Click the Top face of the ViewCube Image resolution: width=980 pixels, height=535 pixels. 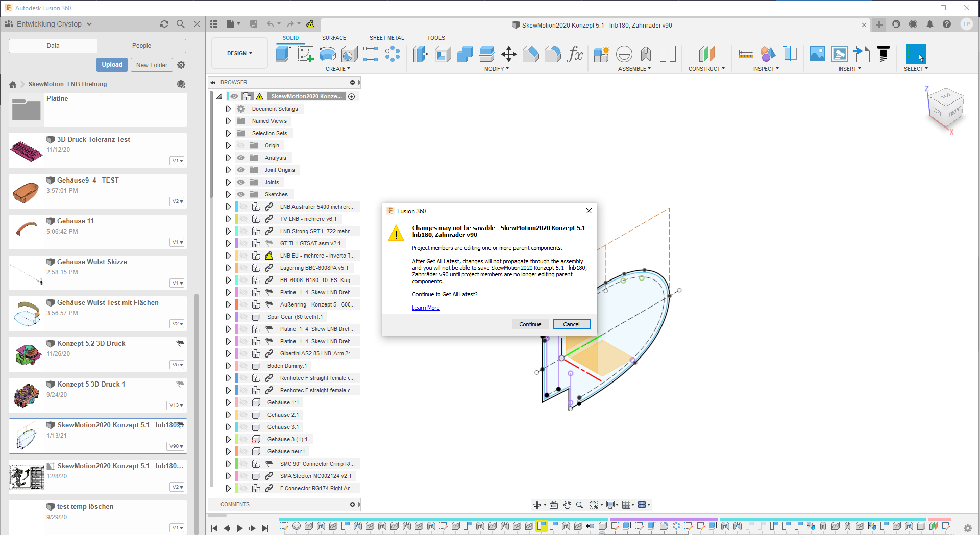[x=945, y=96]
